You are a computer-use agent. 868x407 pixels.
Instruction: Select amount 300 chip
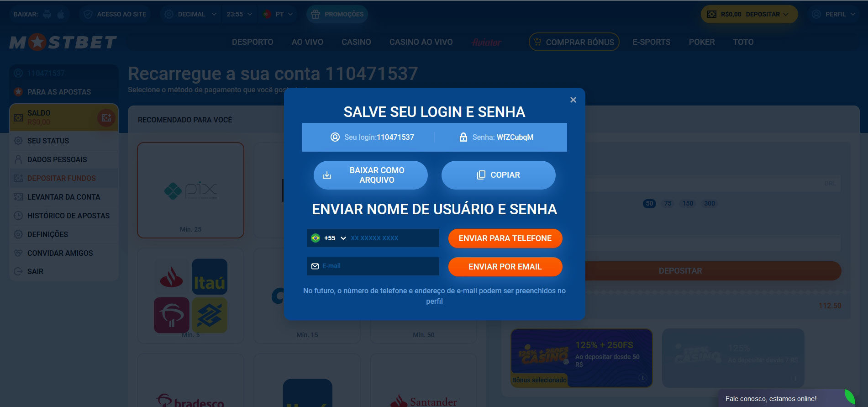(x=710, y=203)
